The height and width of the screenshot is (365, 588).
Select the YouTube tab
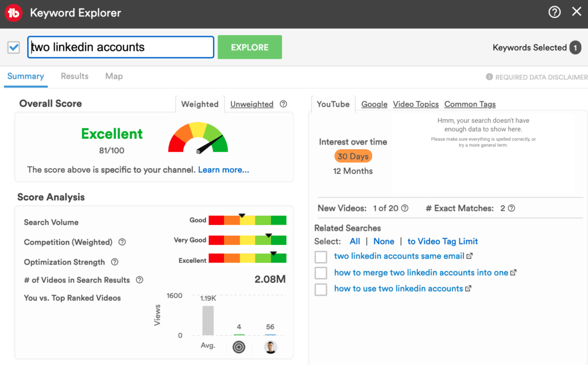point(333,104)
